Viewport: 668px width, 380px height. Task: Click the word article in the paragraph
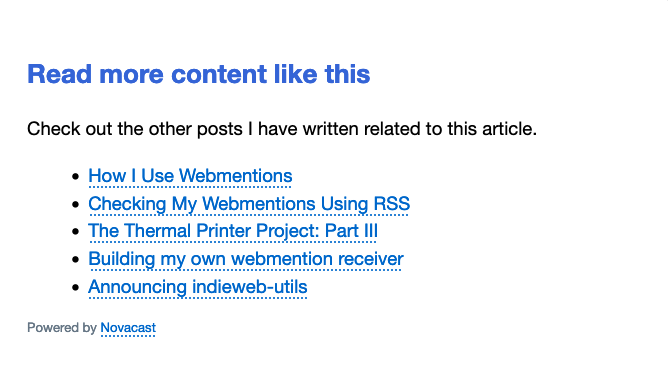pyautogui.click(x=509, y=129)
